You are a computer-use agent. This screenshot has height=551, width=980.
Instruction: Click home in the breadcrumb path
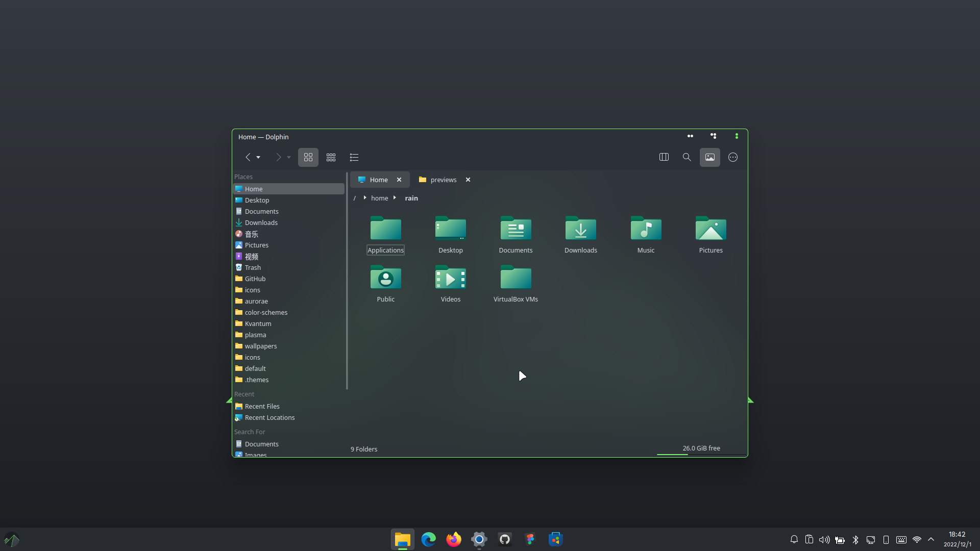coord(380,198)
